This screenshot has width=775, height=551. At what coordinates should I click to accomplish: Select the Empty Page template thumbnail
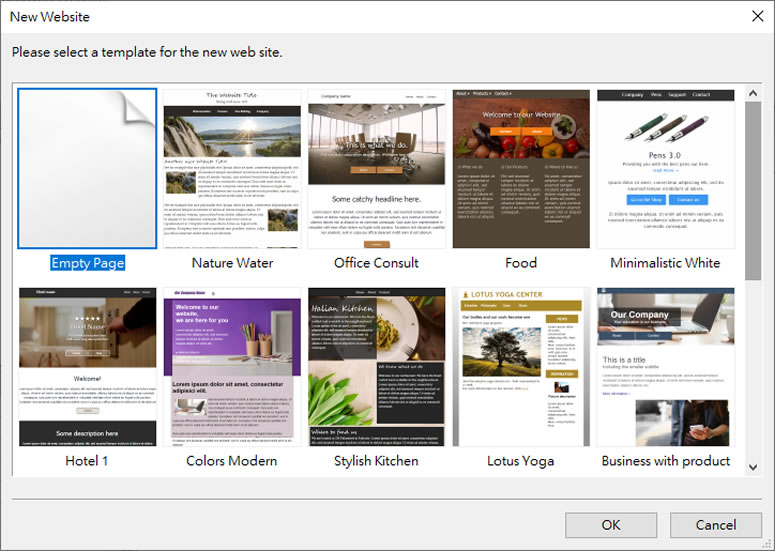[x=87, y=169]
